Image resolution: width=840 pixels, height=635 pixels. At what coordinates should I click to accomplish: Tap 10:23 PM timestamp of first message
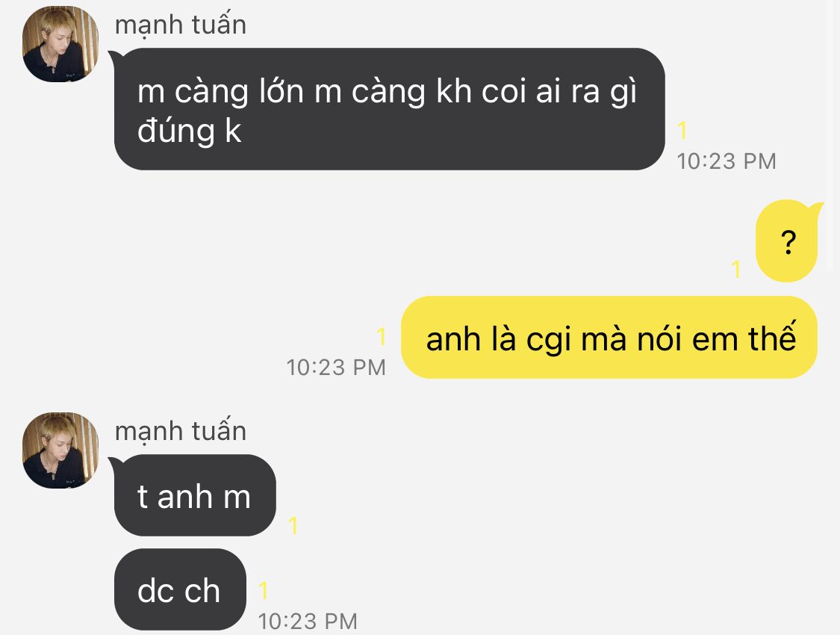click(x=727, y=161)
